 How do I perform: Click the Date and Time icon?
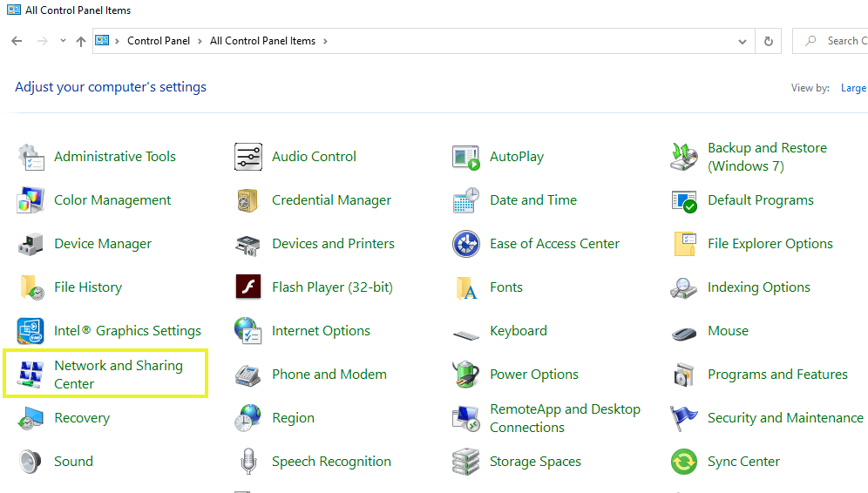[x=465, y=200]
